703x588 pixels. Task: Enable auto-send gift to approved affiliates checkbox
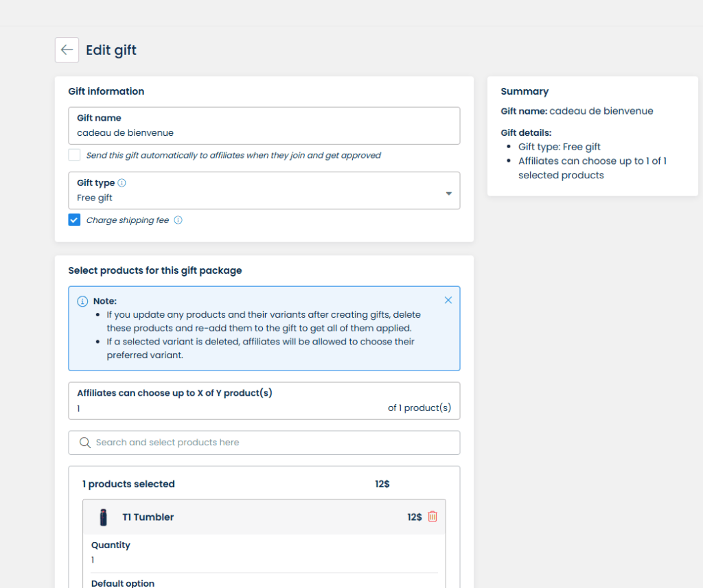[x=74, y=155]
